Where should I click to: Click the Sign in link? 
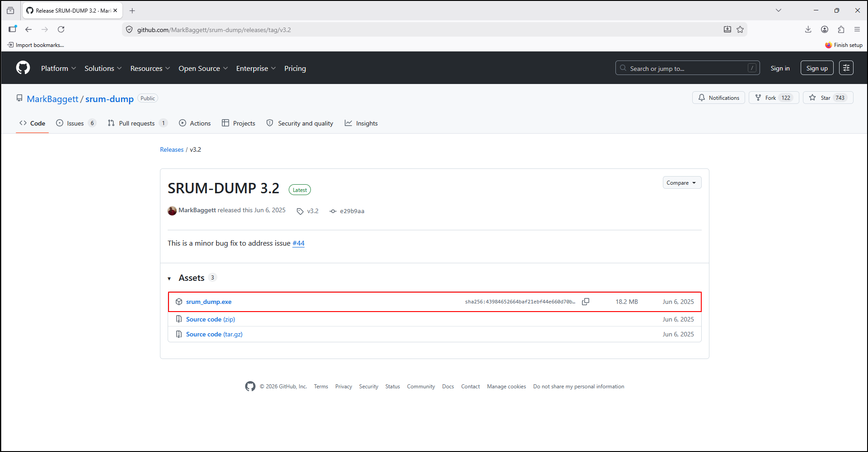tap(780, 68)
